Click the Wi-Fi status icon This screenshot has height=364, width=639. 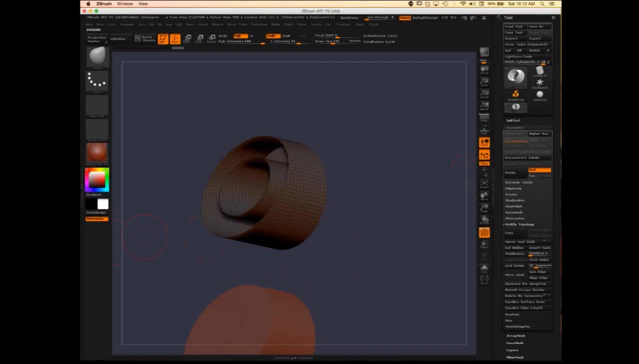[x=463, y=3]
